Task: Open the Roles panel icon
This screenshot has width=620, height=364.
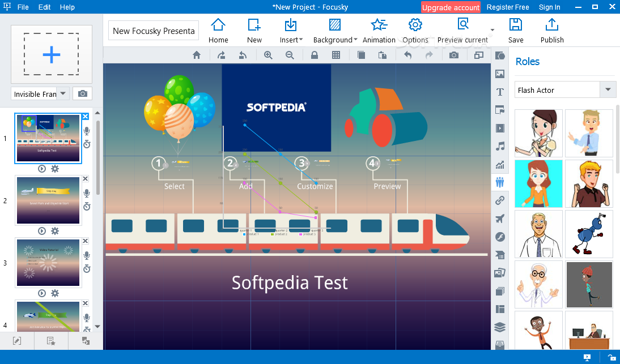Action: (x=500, y=182)
